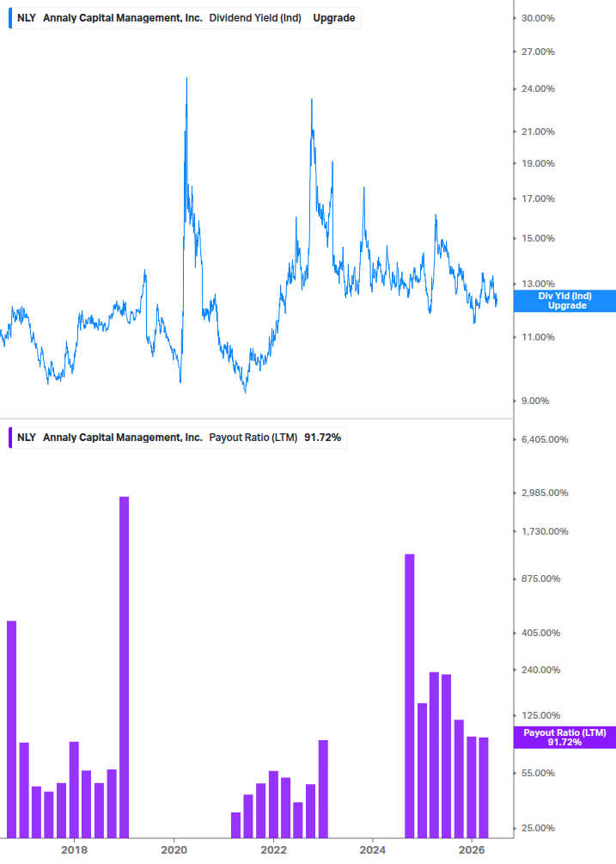This screenshot has height=864, width=616.
Task: Click the blue color bar beside NLY dividend legend
Action: pos(10,18)
